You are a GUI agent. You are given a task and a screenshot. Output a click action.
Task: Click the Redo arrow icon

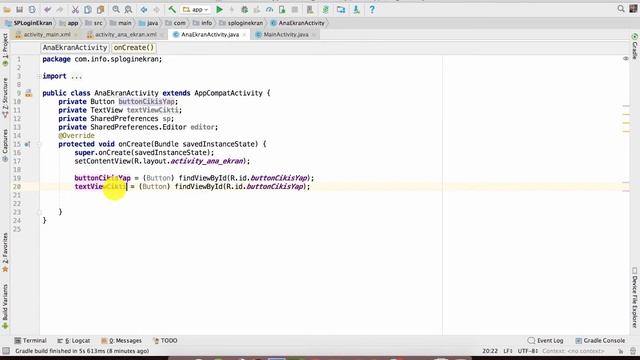pyautogui.click(x=60, y=9)
